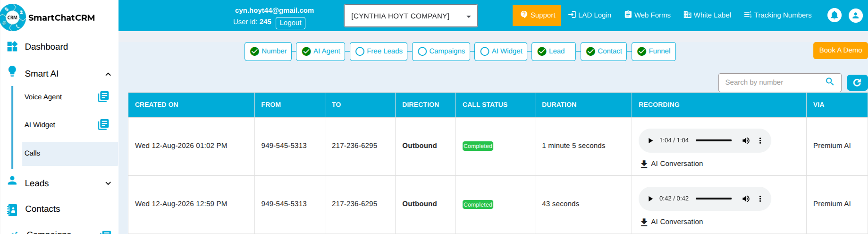Go to Dashboard
The height and width of the screenshot is (234, 868).
pos(46,47)
